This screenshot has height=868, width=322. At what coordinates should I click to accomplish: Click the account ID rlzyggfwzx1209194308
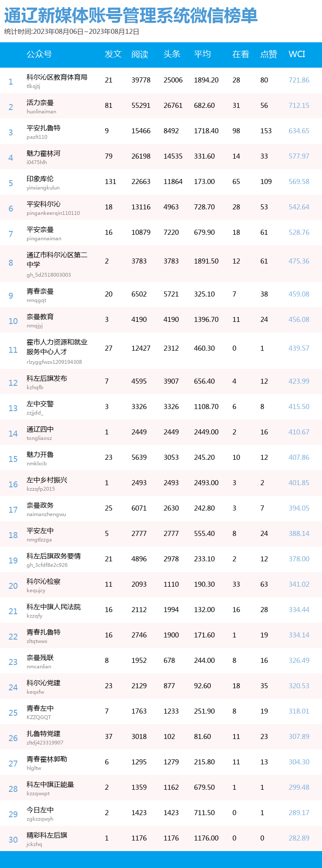click(x=54, y=362)
